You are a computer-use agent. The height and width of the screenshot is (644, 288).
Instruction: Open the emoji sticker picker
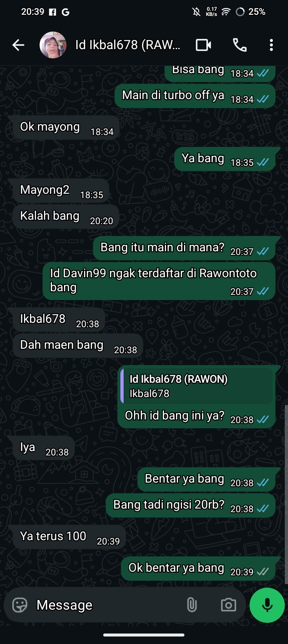(x=20, y=605)
